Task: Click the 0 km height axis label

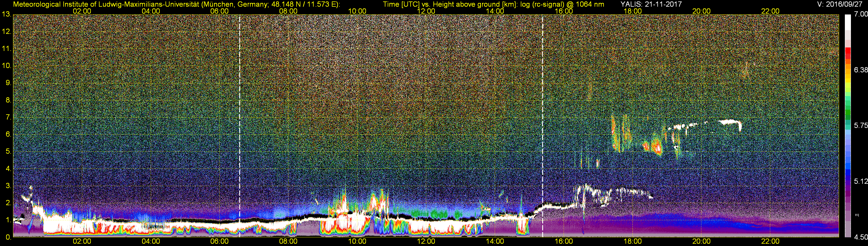Action: pos(8,237)
